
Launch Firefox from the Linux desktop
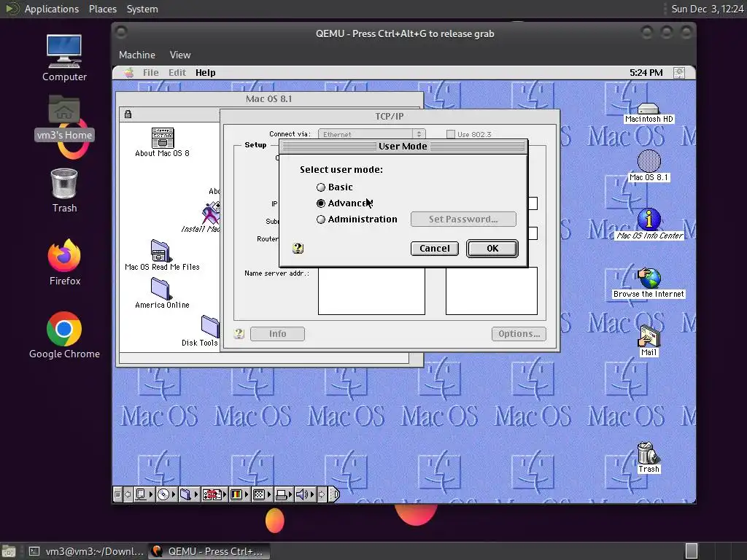64,262
